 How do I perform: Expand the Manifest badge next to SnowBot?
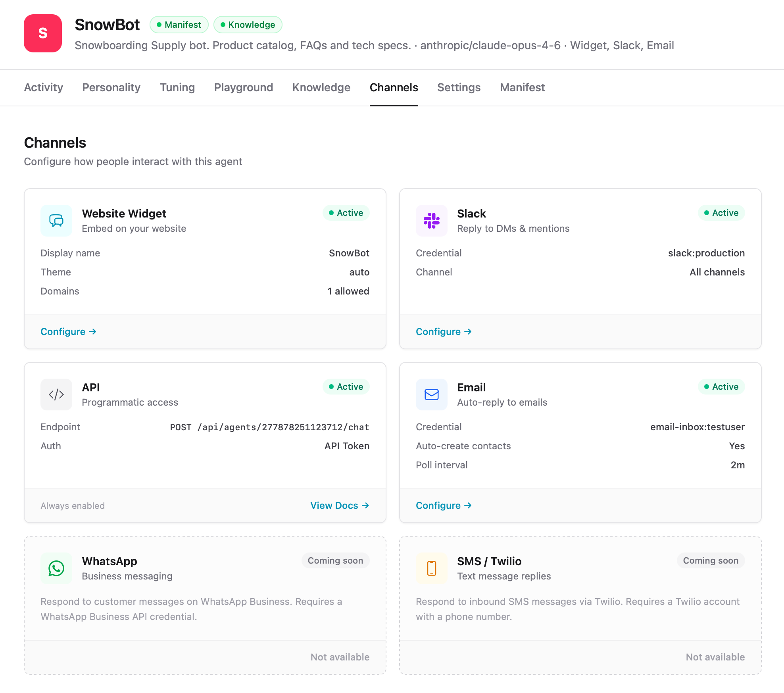179,25
